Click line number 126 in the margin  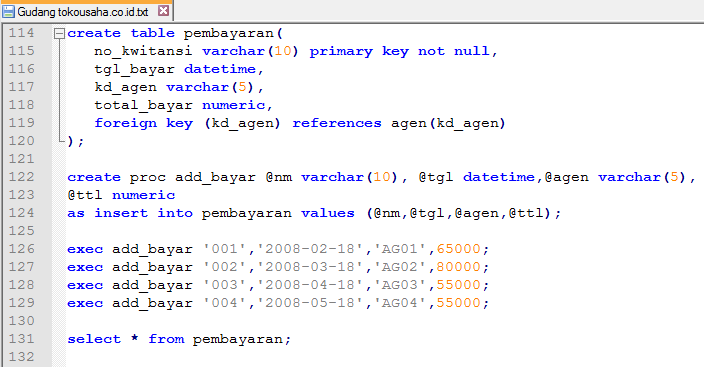tap(22, 248)
